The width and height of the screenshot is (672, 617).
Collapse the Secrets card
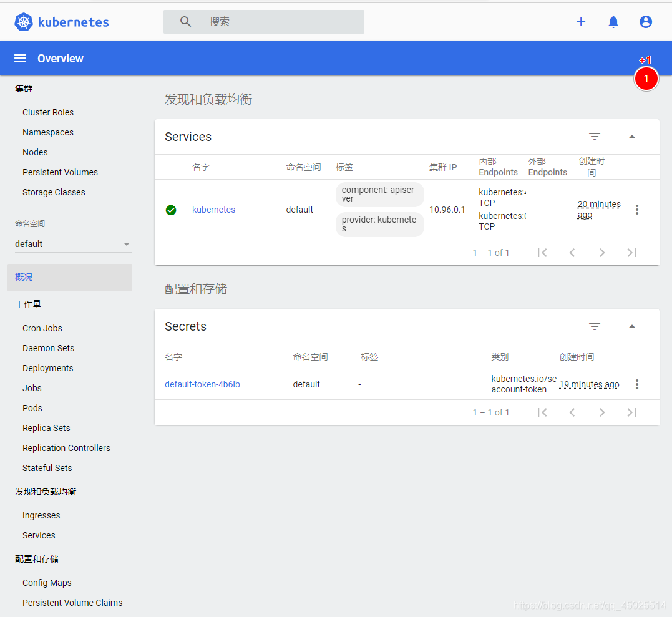pyautogui.click(x=631, y=326)
